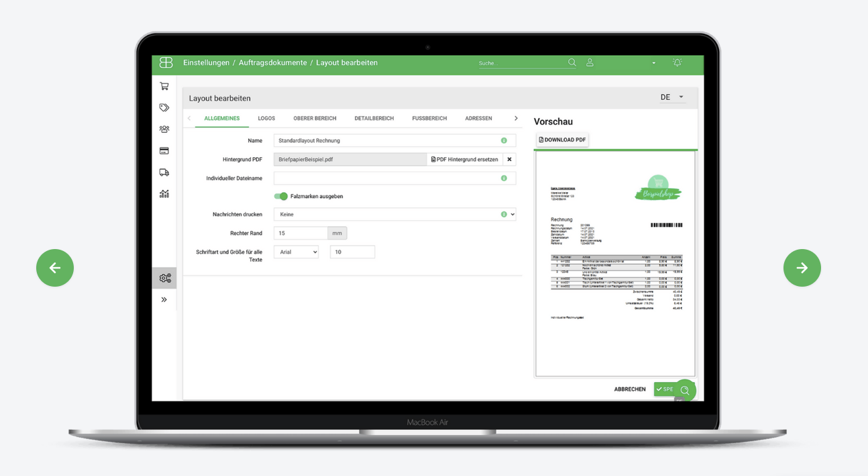The height and width of the screenshot is (476, 868).
Task: Click the price tag sidebar icon
Action: click(164, 107)
